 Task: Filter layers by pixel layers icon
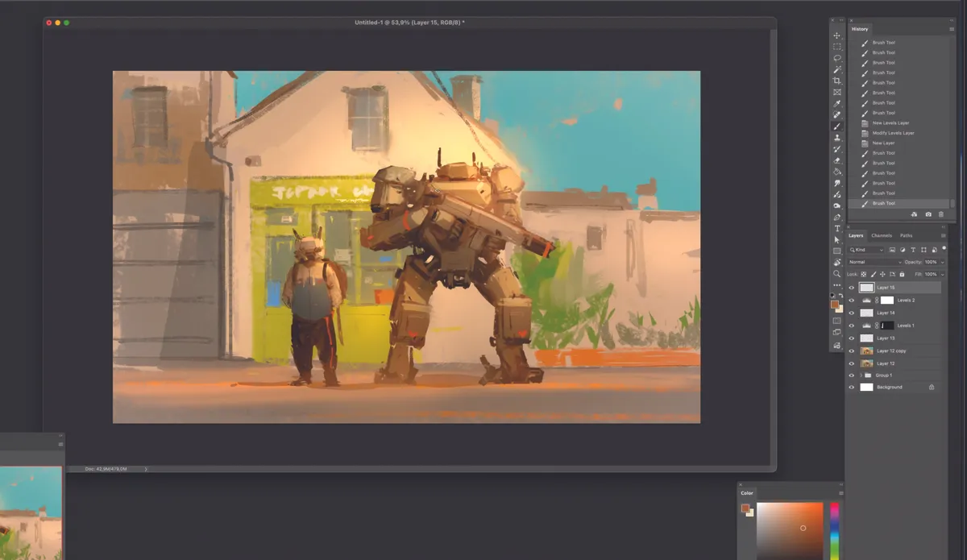coord(892,250)
